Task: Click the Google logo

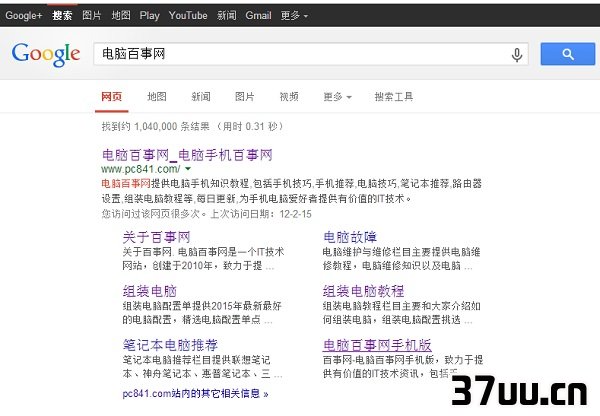Action: 46,54
